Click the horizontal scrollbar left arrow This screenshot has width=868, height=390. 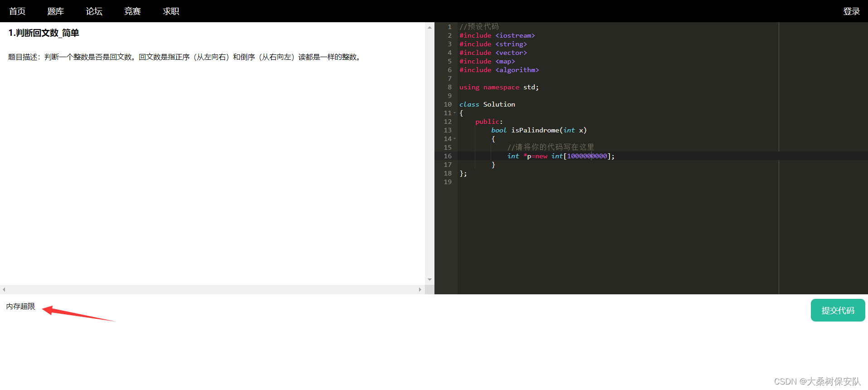pyautogui.click(x=4, y=289)
